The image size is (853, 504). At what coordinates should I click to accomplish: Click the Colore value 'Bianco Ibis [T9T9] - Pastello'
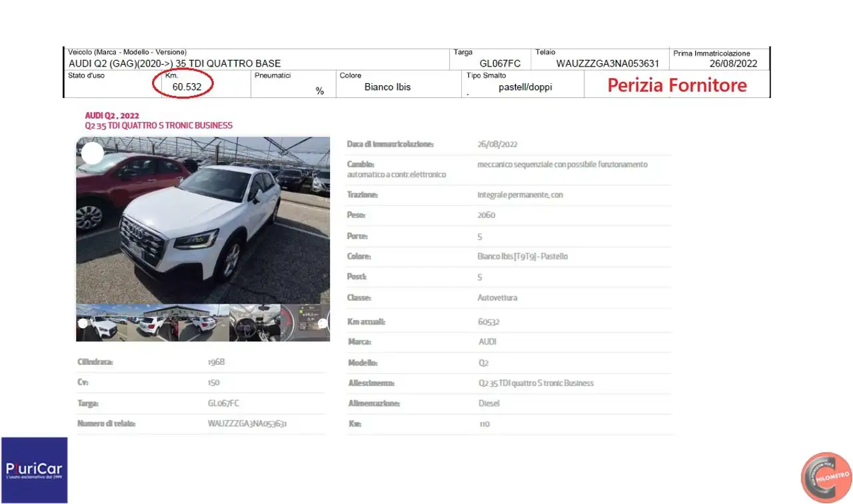coord(522,256)
